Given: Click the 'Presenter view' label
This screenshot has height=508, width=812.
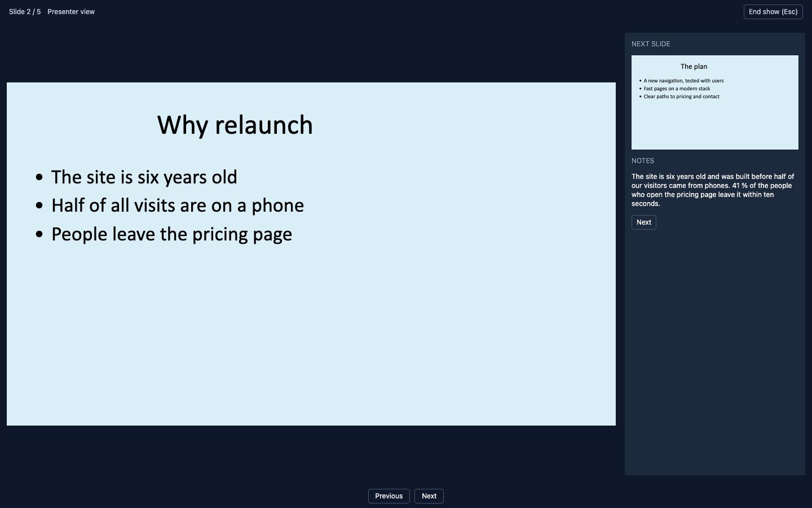Looking at the screenshot, I should click(71, 12).
